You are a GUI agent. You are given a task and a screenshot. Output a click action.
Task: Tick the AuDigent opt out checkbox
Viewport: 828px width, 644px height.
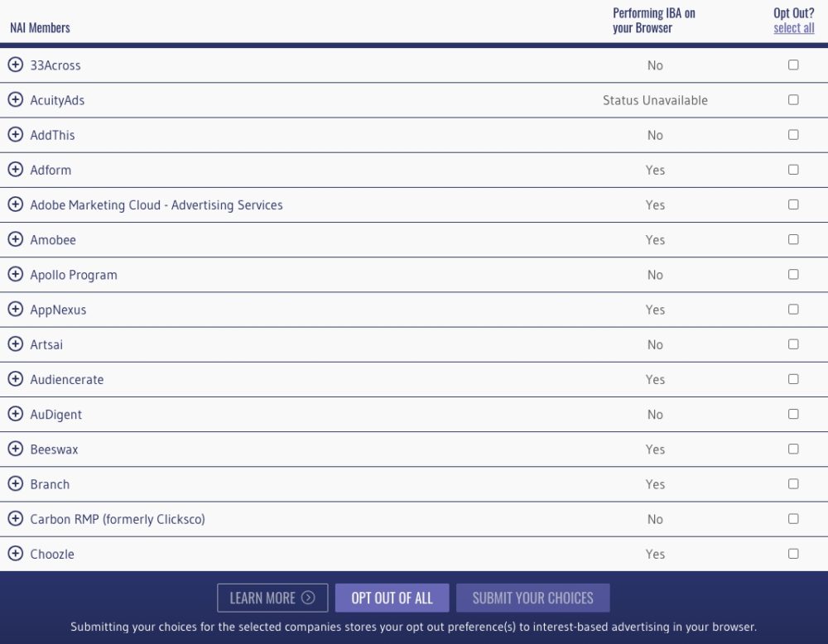coord(793,414)
